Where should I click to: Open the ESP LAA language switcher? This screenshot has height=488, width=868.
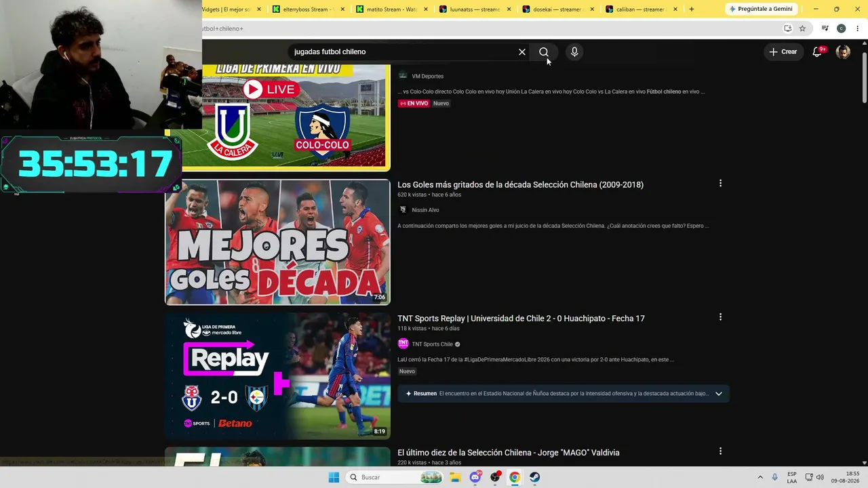(x=792, y=477)
